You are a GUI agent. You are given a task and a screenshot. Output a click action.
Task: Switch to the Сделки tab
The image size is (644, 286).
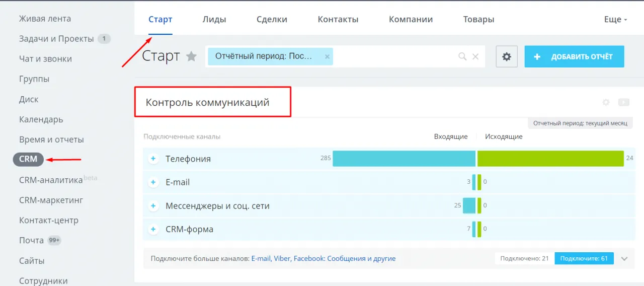click(272, 20)
